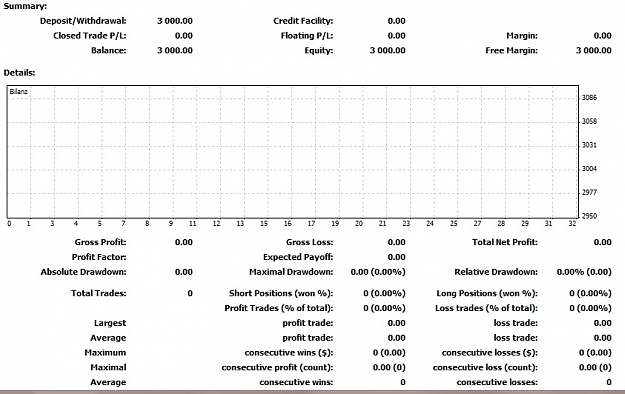Select the Equity label

tap(318, 51)
